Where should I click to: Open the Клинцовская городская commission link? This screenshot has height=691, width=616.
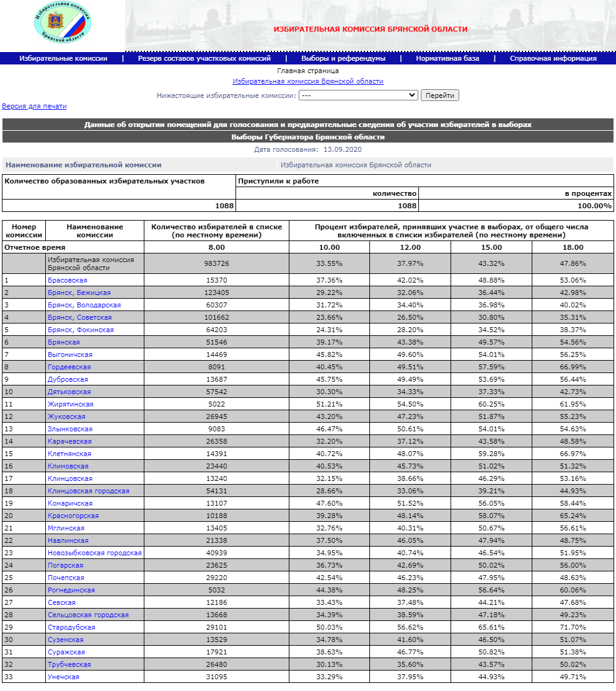point(89,491)
